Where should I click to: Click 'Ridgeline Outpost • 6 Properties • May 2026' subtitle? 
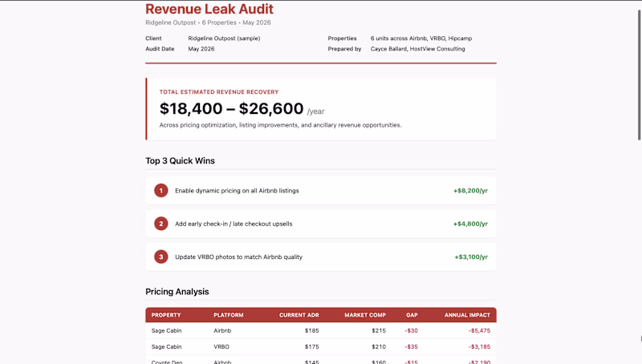208,22
